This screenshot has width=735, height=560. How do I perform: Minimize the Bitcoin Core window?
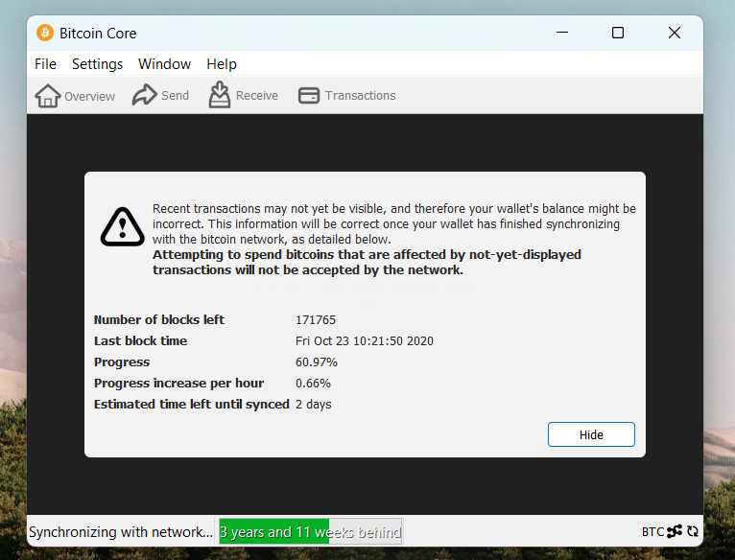point(562,33)
